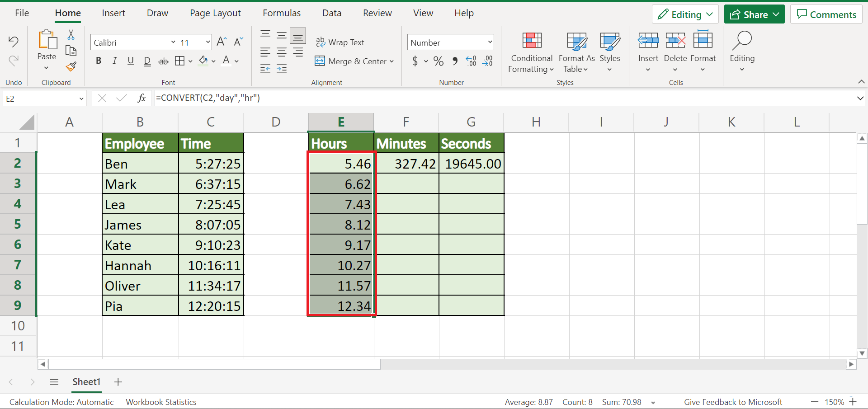
Task: Enable Wrap Text
Action: pyautogui.click(x=341, y=42)
